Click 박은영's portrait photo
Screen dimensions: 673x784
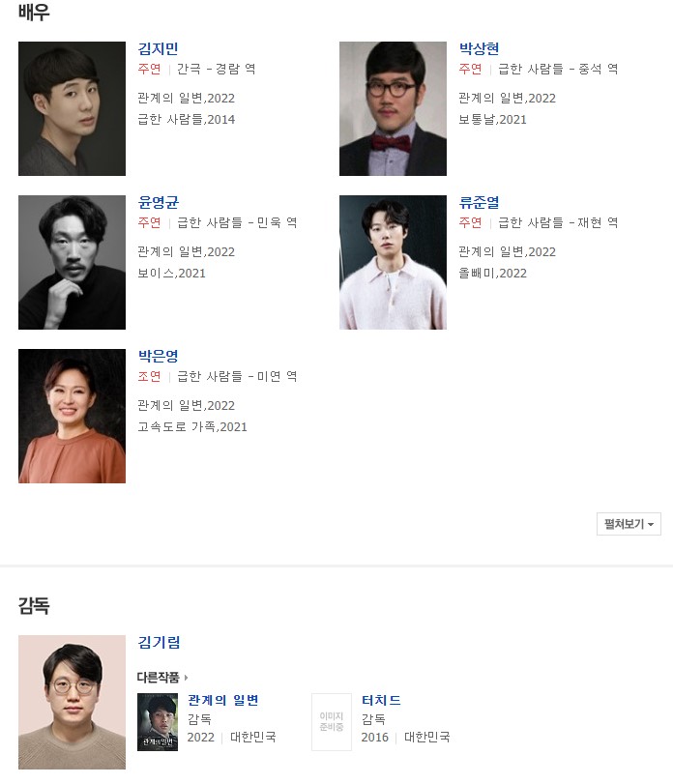point(72,416)
